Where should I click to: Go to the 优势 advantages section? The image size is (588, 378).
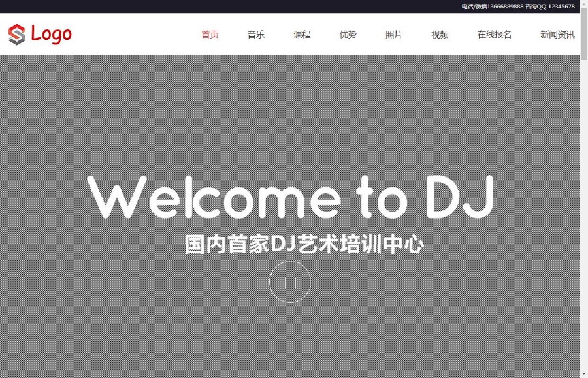click(348, 35)
